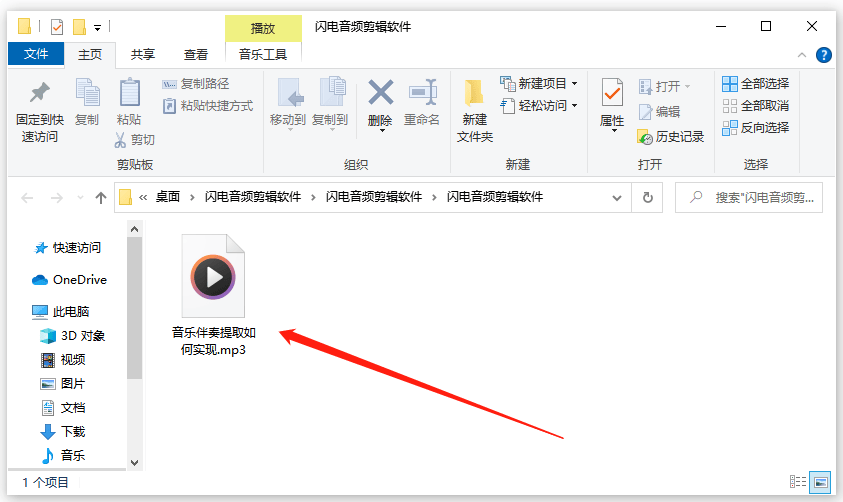Click the search box for this folder

click(x=748, y=198)
